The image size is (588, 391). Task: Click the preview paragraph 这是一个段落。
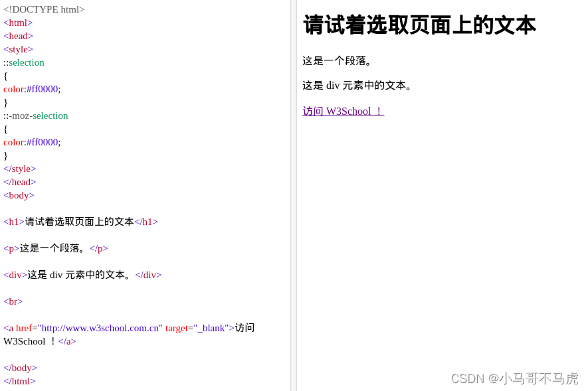click(x=337, y=60)
